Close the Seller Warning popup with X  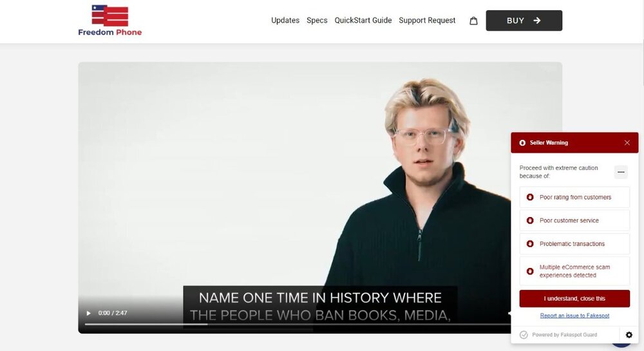point(627,143)
